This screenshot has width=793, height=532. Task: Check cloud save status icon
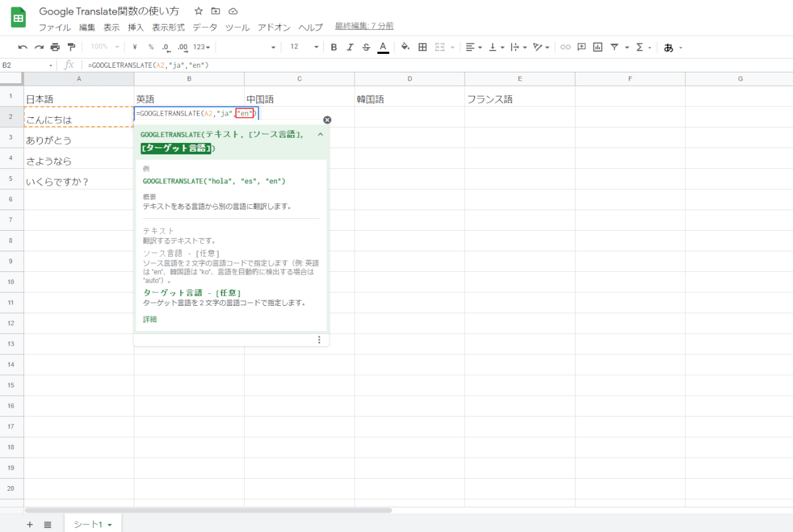click(x=233, y=11)
